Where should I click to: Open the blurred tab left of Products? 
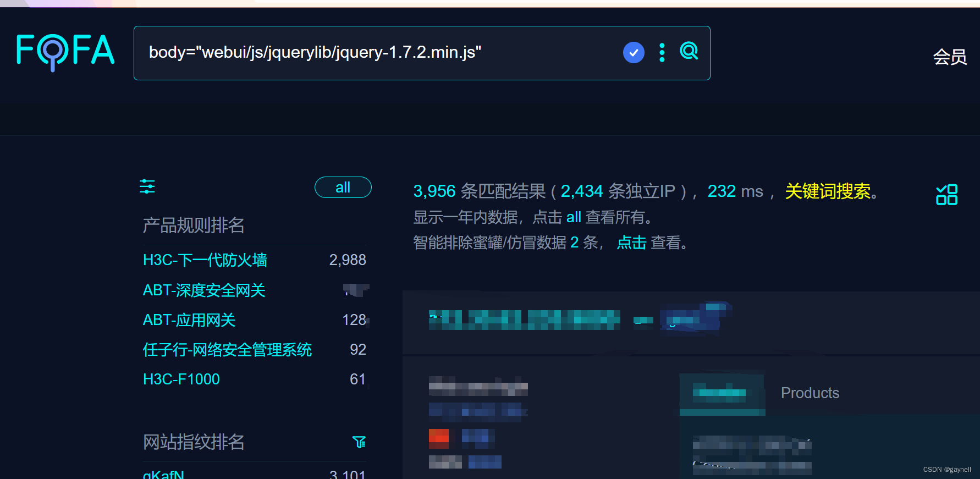(x=722, y=394)
